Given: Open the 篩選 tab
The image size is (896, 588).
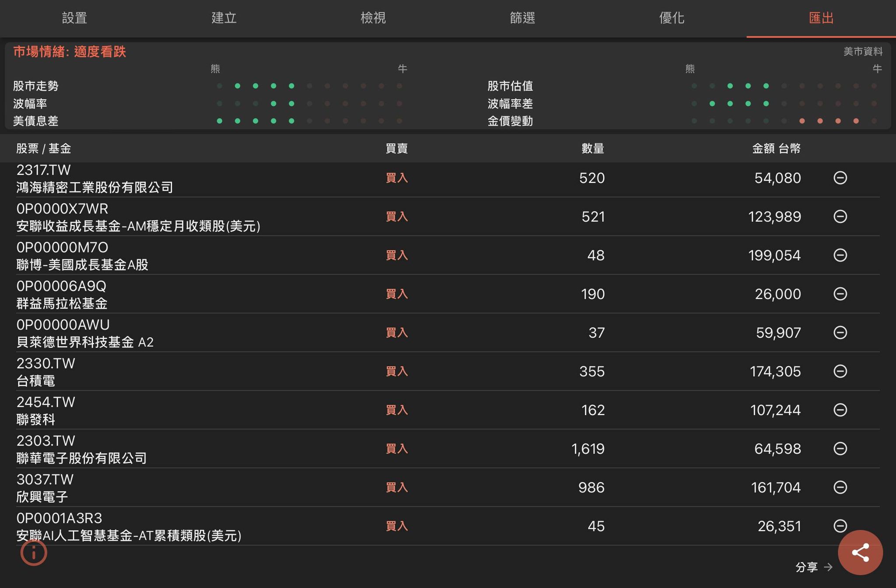Looking at the screenshot, I should point(522,18).
